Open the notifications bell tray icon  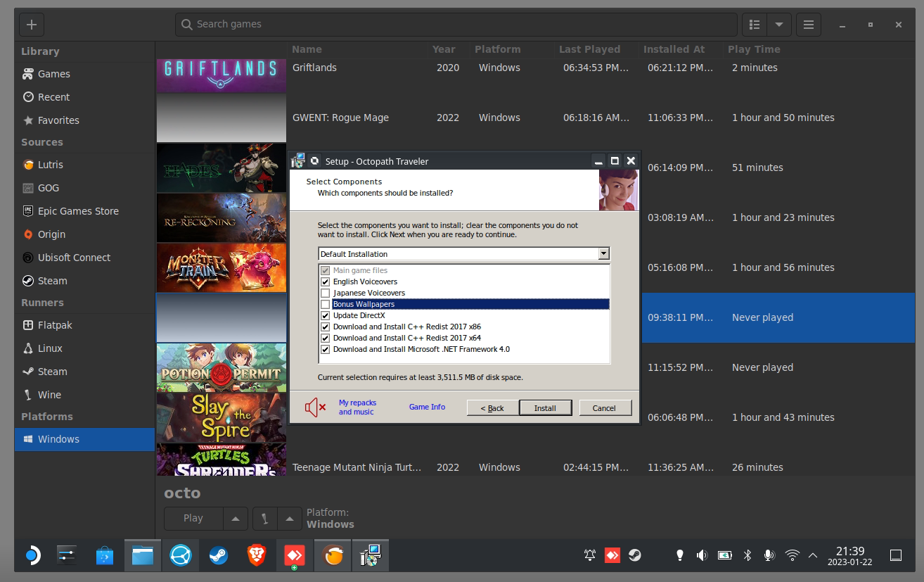click(x=590, y=555)
